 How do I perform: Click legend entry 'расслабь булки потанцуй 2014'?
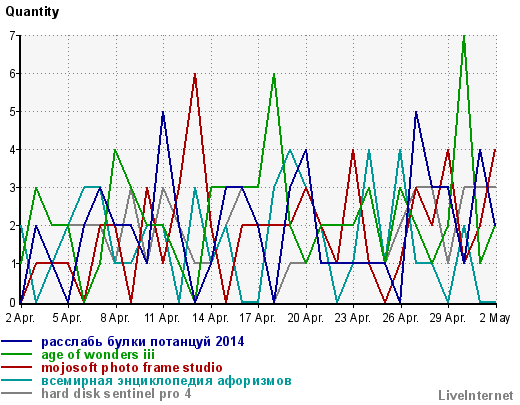point(143,342)
